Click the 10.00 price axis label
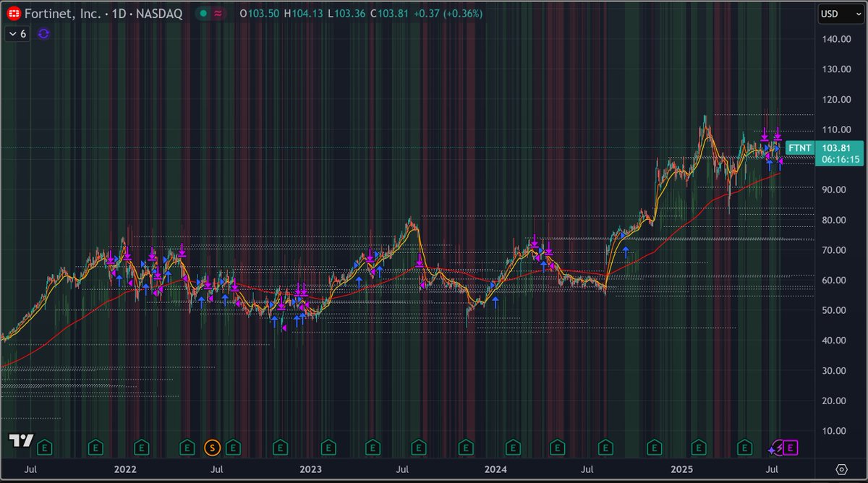 click(835, 431)
